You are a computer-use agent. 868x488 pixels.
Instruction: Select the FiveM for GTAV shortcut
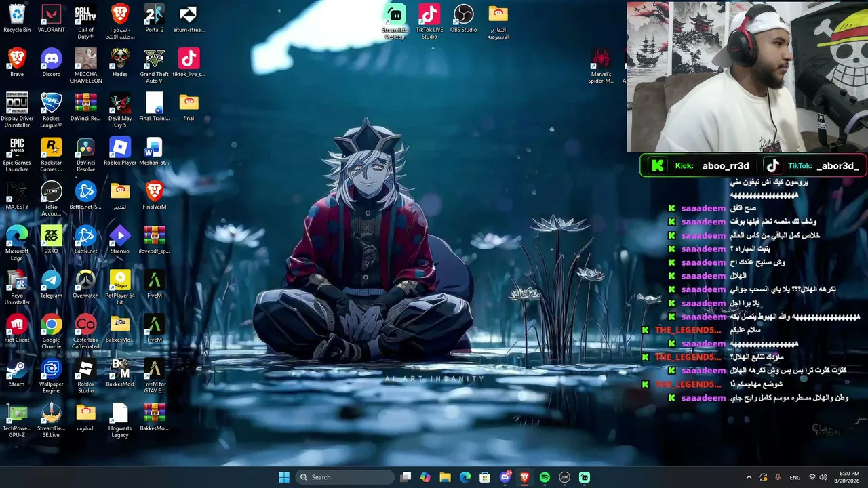tap(155, 375)
